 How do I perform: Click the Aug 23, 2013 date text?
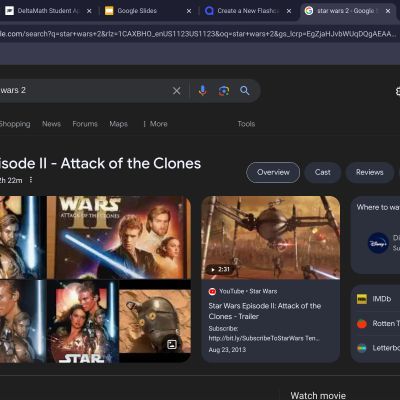[227, 350]
